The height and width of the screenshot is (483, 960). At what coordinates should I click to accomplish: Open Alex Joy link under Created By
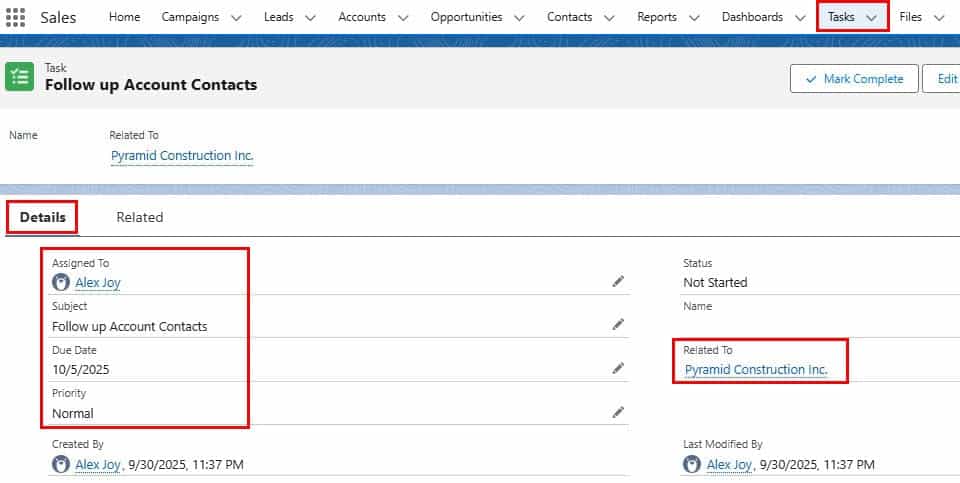(x=98, y=465)
